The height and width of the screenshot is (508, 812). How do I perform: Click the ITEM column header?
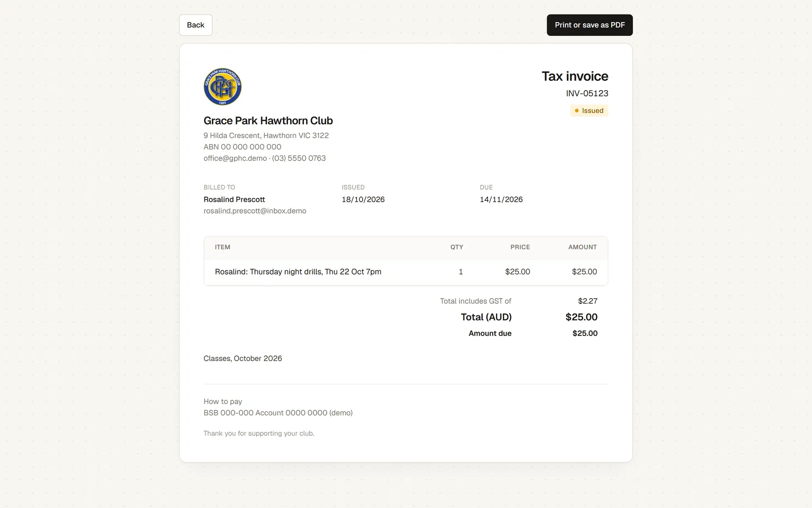pos(222,247)
